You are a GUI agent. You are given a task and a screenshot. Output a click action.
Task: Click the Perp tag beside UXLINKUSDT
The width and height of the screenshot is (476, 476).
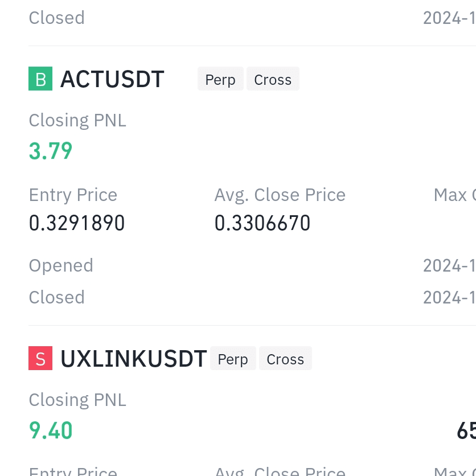(x=233, y=359)
